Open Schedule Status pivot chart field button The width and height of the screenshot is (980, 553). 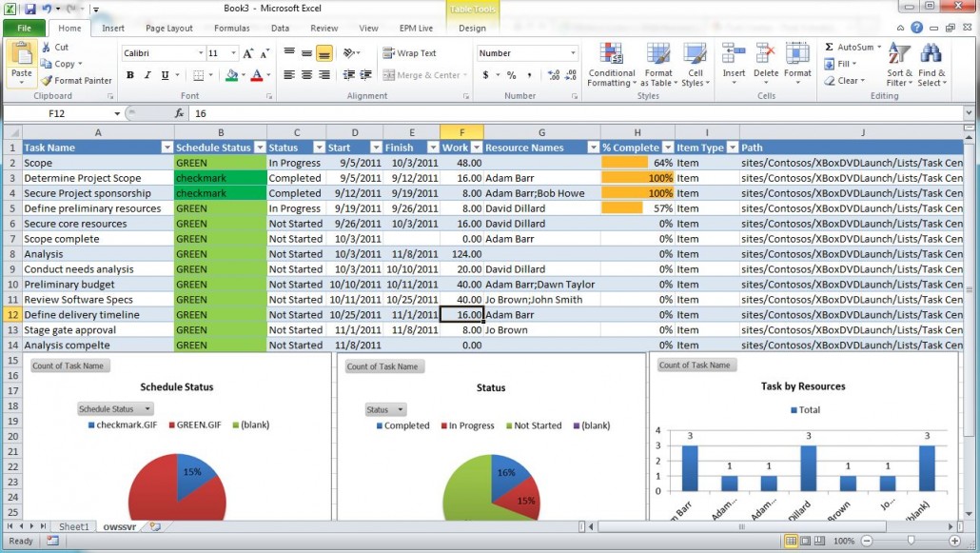point(116,409)
